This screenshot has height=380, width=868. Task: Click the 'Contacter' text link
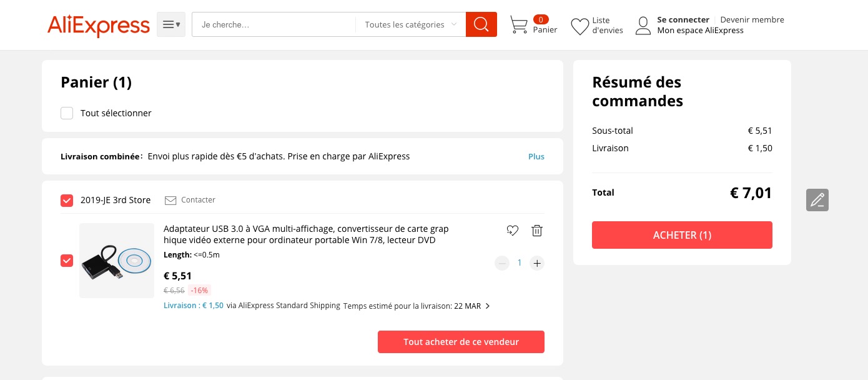[x=198, y=200]
